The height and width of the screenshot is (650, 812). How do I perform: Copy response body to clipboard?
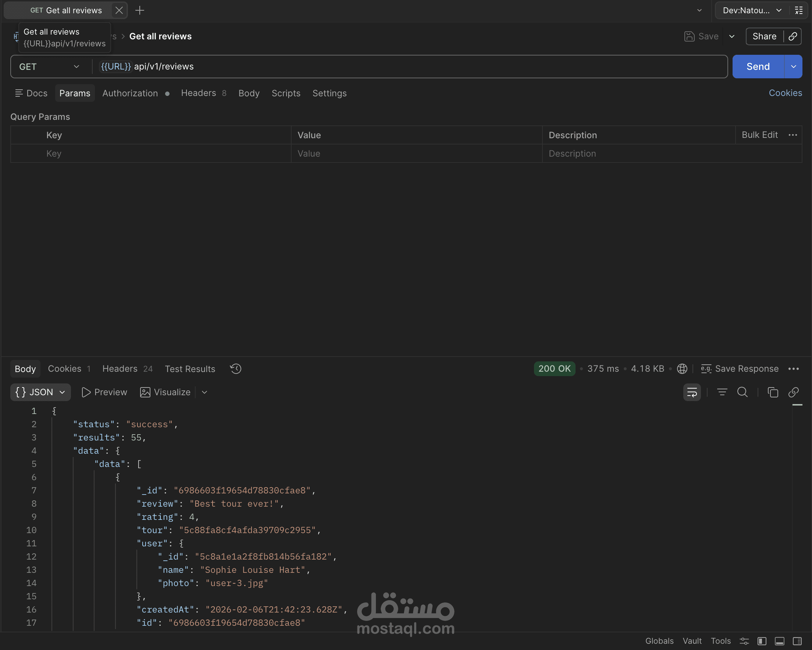click(x=772, y=392)
